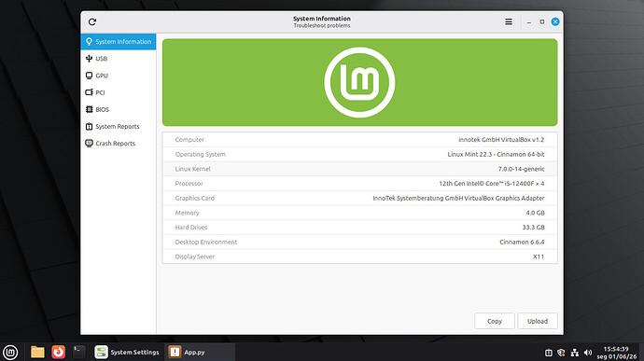The width and height of the screenshot is (644, 361).
Task: Open the orange browser icon in the taskbar
Action: [58, 352]
